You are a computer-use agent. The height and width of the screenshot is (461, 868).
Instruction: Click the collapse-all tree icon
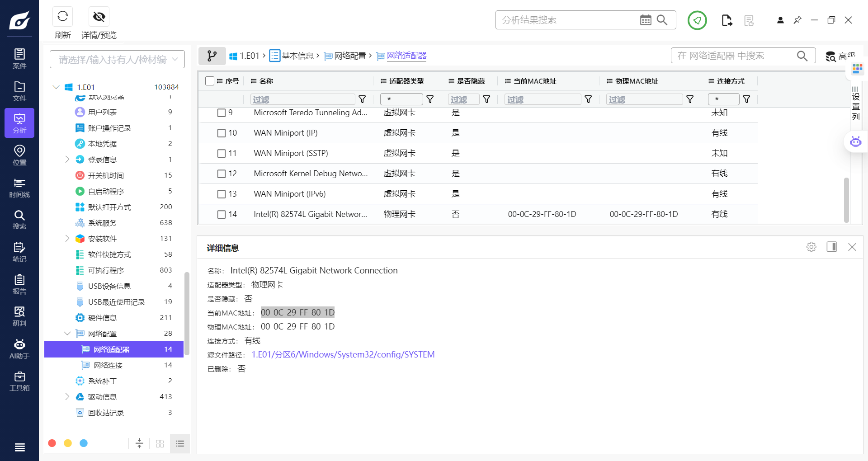click(139, 443)
